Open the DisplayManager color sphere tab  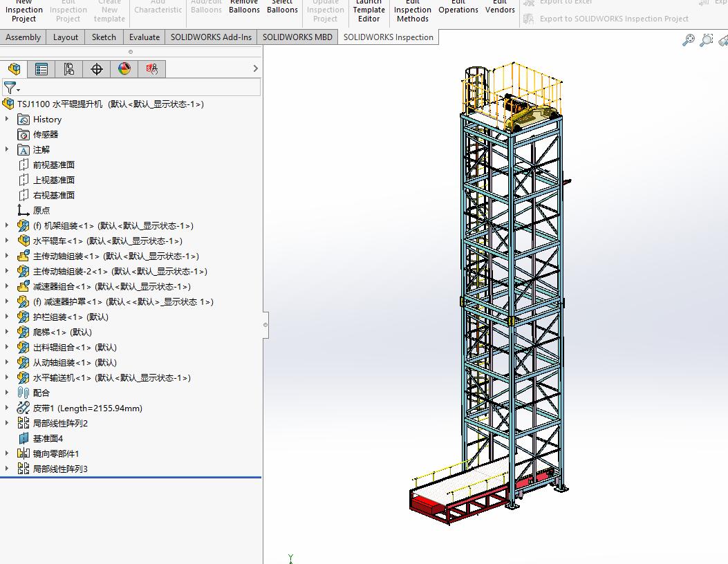point(124,69)
